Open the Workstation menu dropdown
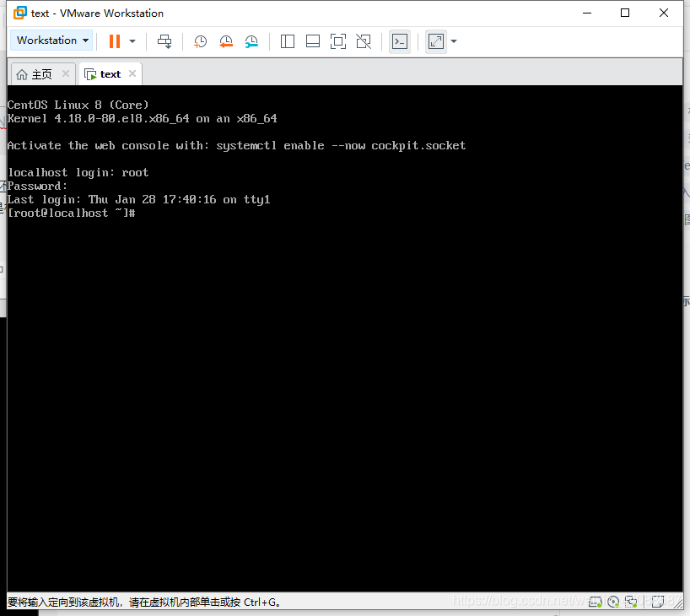This screenshot has height=616, width=690. click(51, 41)
